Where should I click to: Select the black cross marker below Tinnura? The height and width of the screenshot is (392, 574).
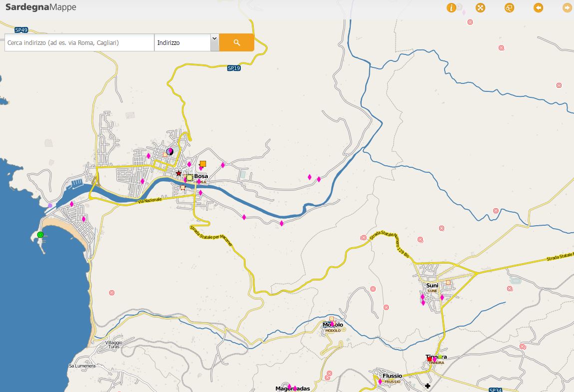tap(428, 386)
